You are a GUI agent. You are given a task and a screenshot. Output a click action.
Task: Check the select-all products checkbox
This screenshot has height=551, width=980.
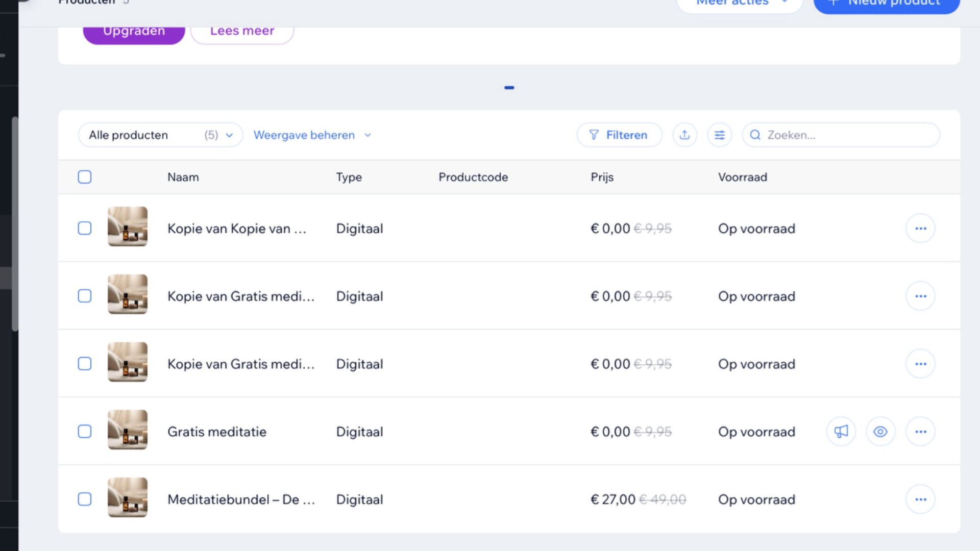pos(85,177)
